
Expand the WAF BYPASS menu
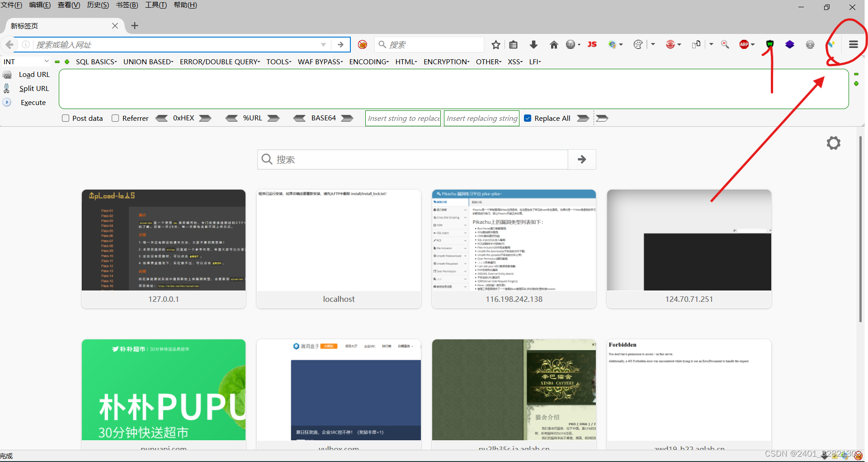tap(320, 62)
